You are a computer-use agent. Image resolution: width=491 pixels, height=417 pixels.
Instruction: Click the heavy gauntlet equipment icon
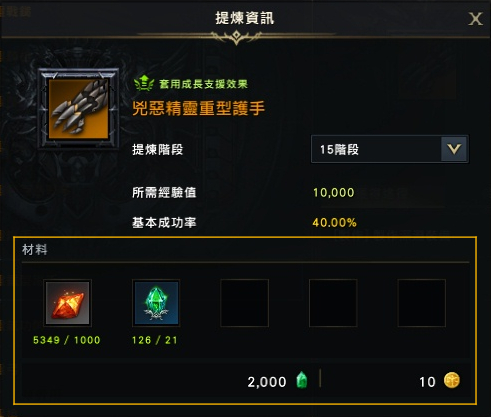point(79,109)
